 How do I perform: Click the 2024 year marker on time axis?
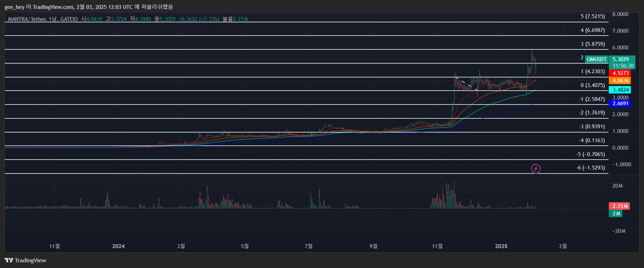click(118, 246)
